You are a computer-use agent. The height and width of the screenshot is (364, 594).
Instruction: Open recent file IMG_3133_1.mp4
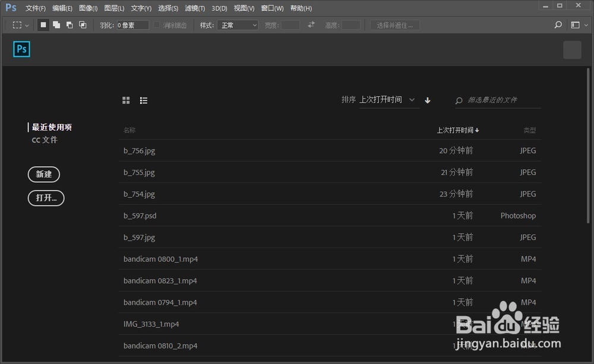330,324
